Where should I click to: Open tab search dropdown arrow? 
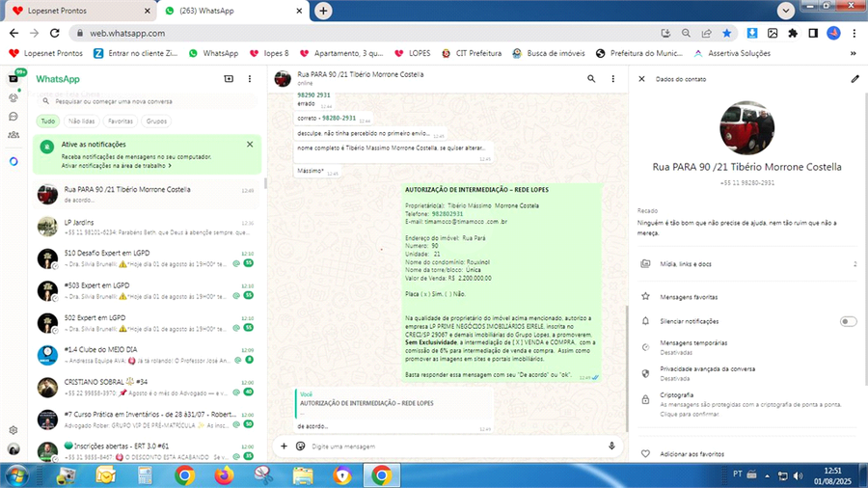(785, 10)
